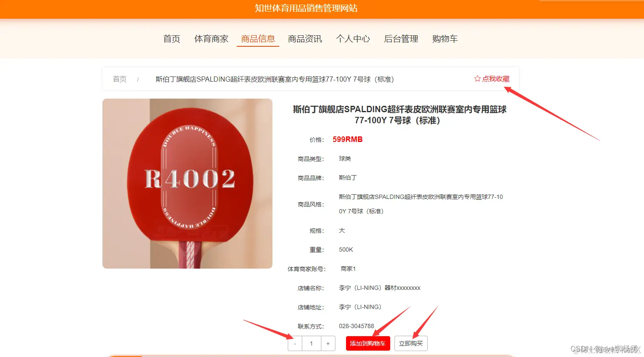Click the shop name 李宁（LI-NING）器材xxxxxxxx

coord(380,288)
